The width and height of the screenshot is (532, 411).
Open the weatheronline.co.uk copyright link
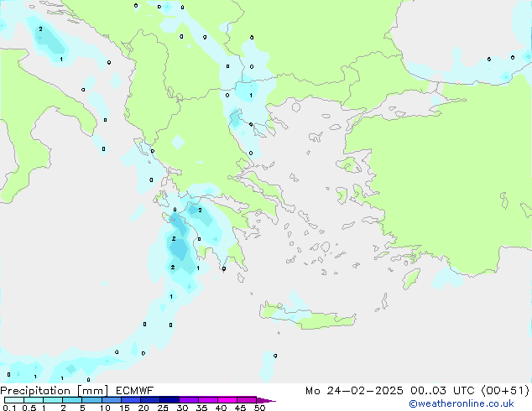462,403
